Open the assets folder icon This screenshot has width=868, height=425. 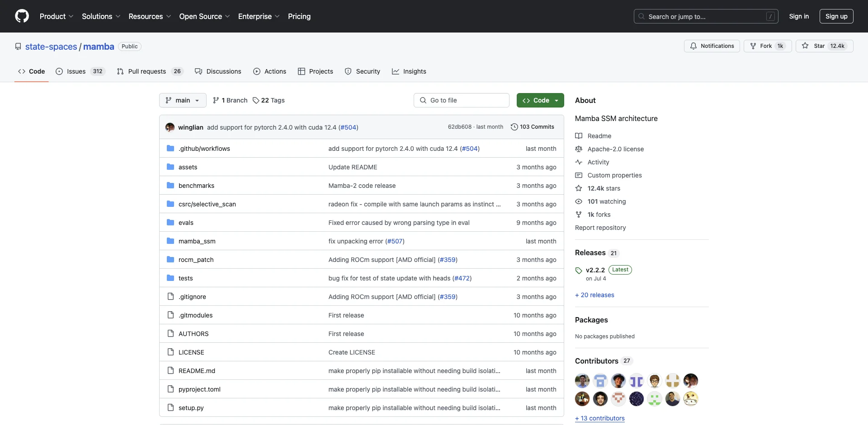[x=170, y=167]
